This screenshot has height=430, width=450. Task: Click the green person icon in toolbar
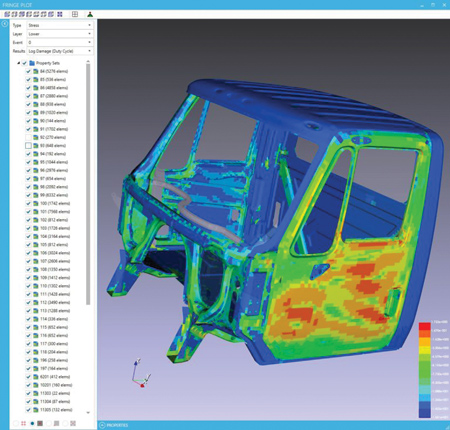(x=90, y=14)
